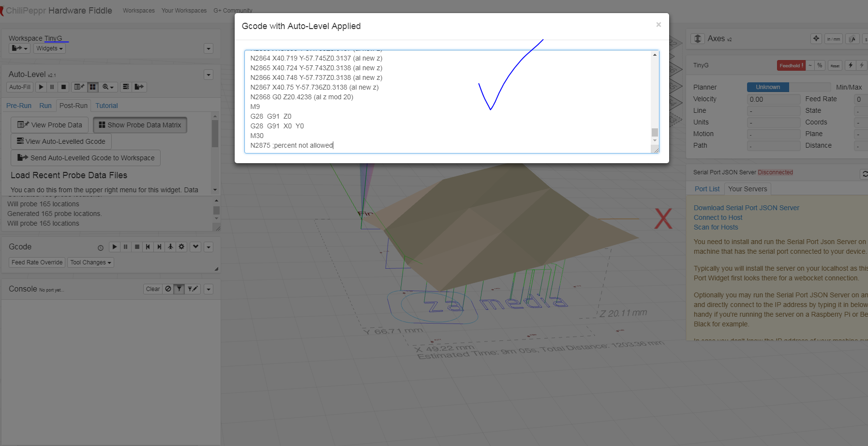This screenshot has height=446, width=868.
Task: Click the Auto-Fill button in Auto-Level
Action: 20,87
